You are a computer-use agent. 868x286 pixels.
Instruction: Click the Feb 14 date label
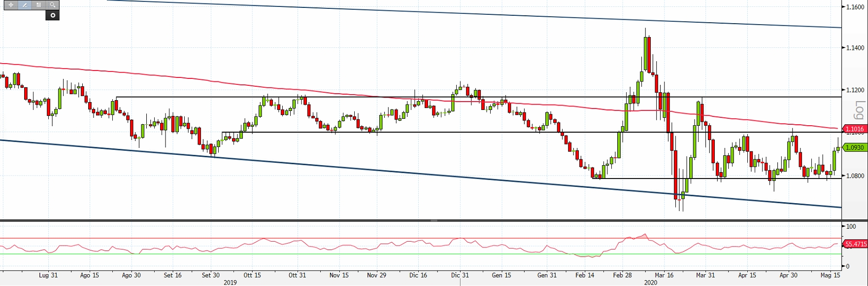(x=585, y=275)
